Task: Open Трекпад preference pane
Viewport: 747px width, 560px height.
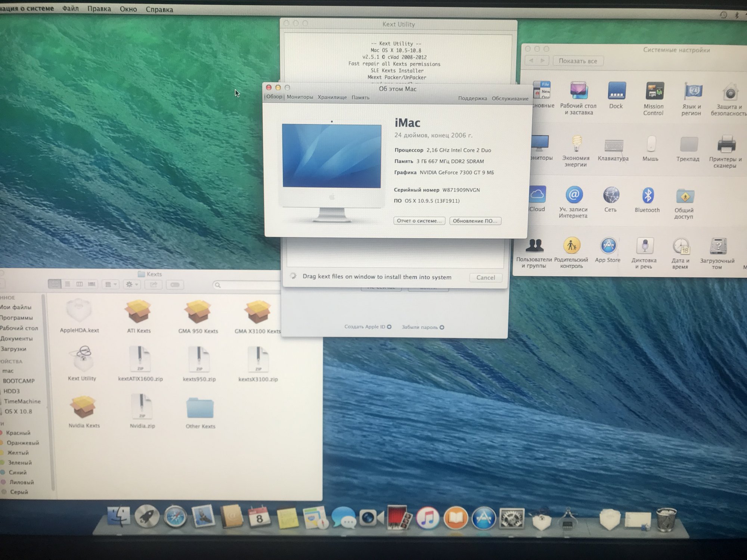Action: click(x=688, y=149)
